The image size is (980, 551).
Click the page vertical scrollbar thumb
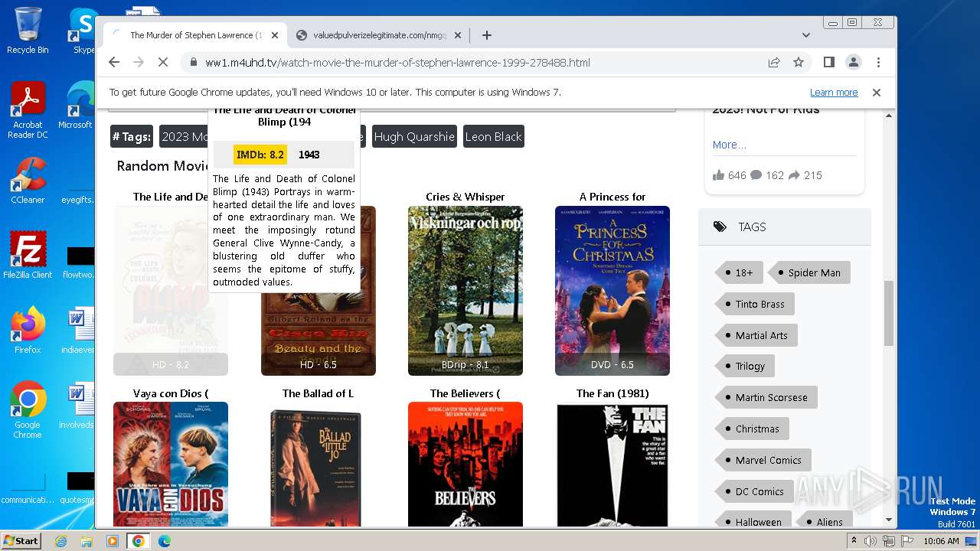tap(889, 313)
